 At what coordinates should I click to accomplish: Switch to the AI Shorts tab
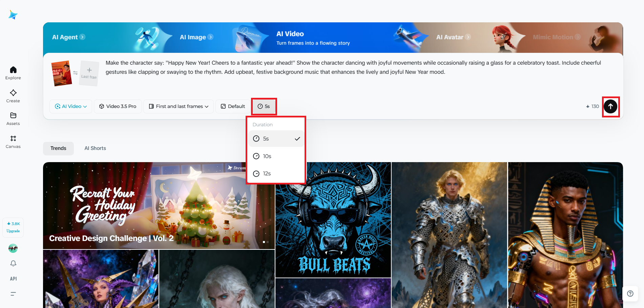coord(95,148)
